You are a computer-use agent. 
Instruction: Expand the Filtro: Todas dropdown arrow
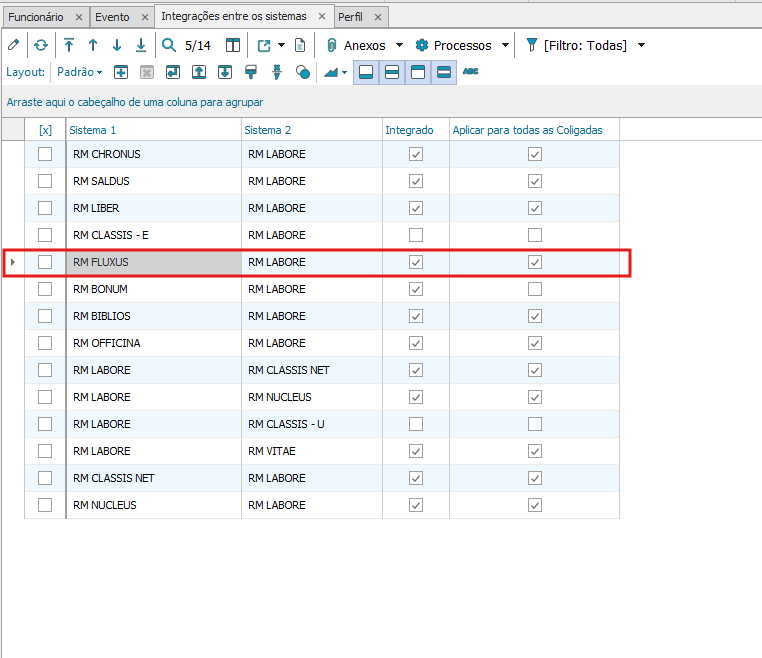[x=641, y=45]
